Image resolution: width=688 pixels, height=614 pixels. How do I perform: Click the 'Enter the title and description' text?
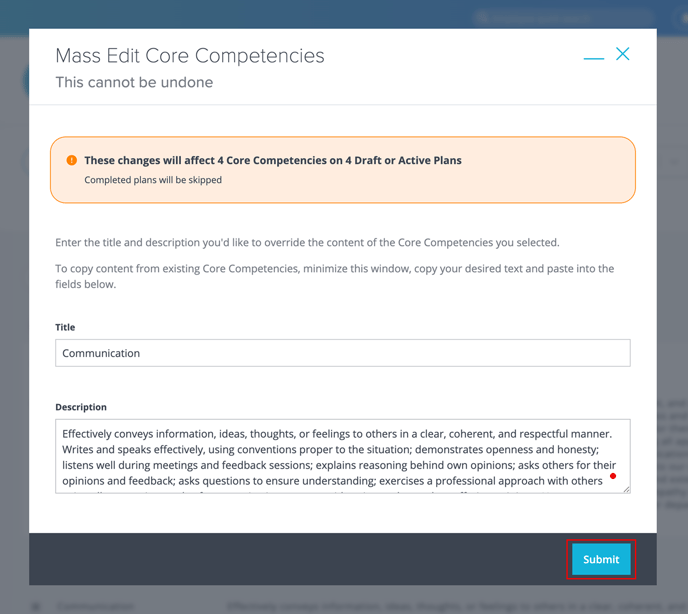(x=307, y=242)
